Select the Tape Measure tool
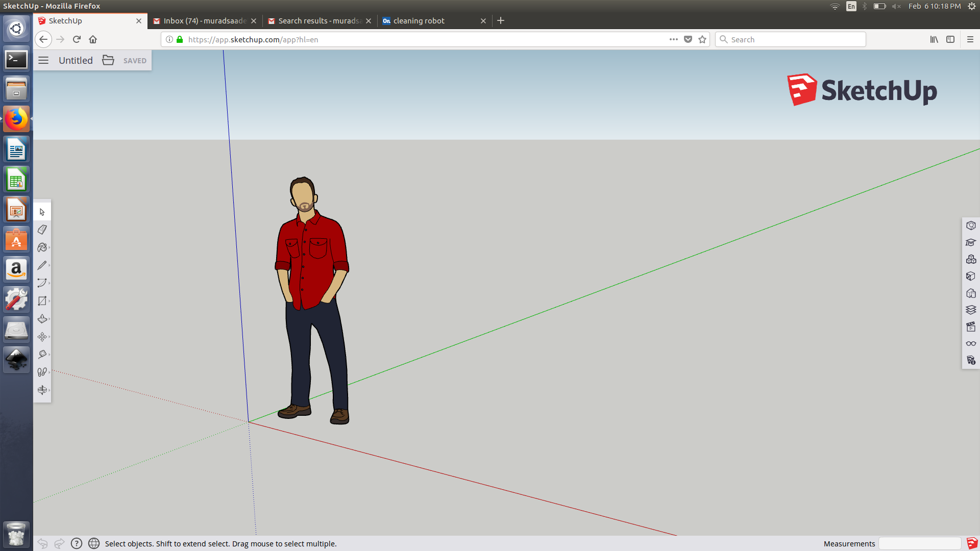 [x=42, y=355]
